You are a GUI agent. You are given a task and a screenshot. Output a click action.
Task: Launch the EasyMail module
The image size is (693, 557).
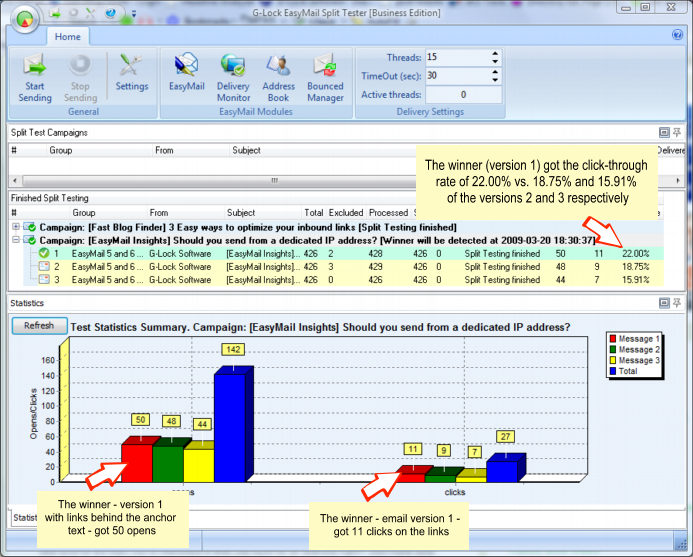click(187, 73)
